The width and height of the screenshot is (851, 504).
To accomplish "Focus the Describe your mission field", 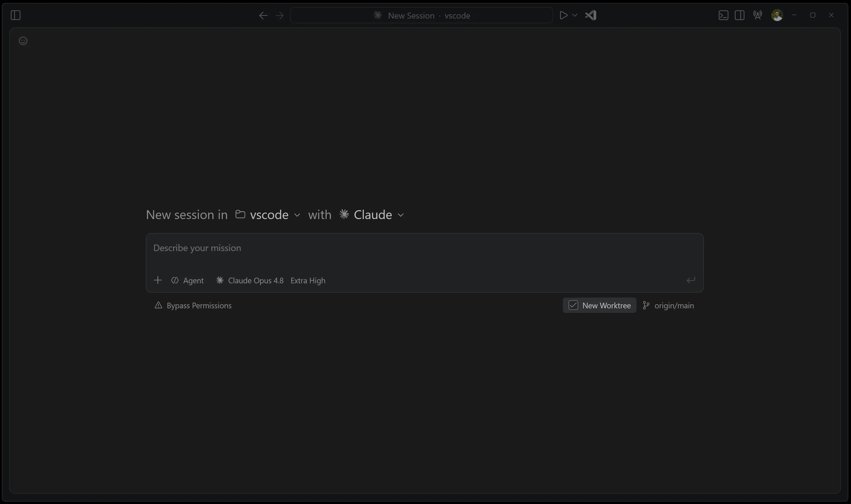I will 425,248.
